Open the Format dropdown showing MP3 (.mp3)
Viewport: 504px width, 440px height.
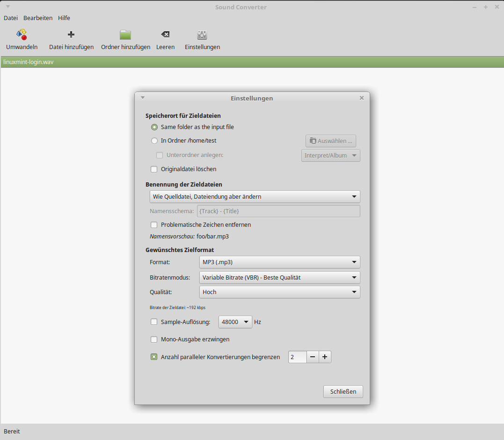(280, 262)
